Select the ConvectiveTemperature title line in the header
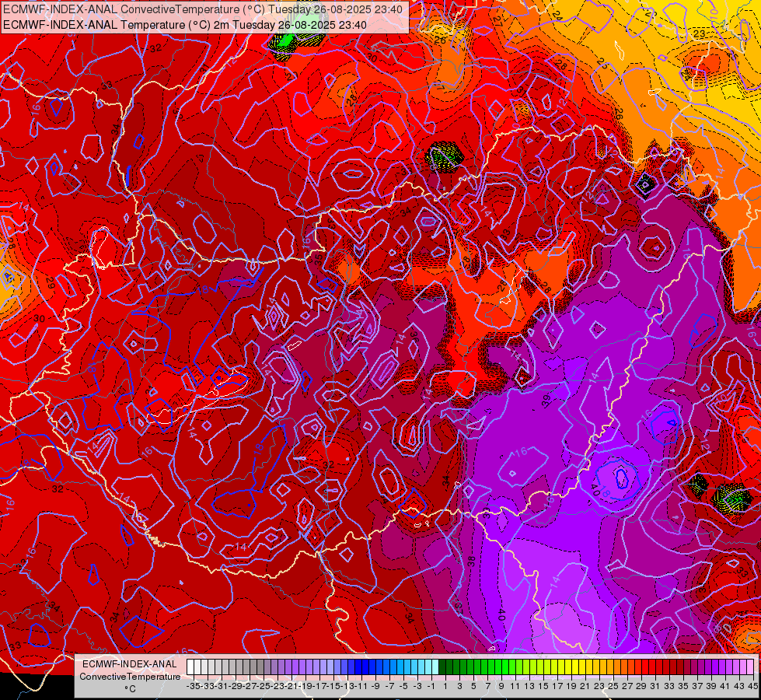This screenshot has height=700, width=761. point(203,9)
